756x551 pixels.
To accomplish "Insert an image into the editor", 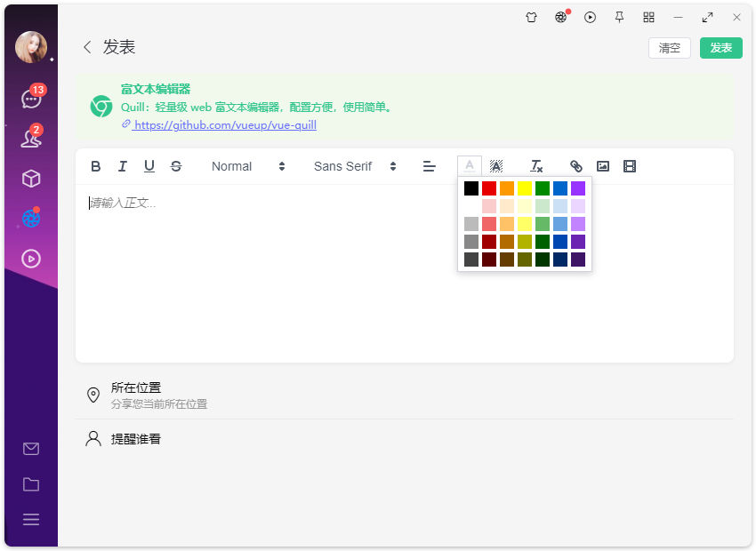I will [x=602, y=166].
